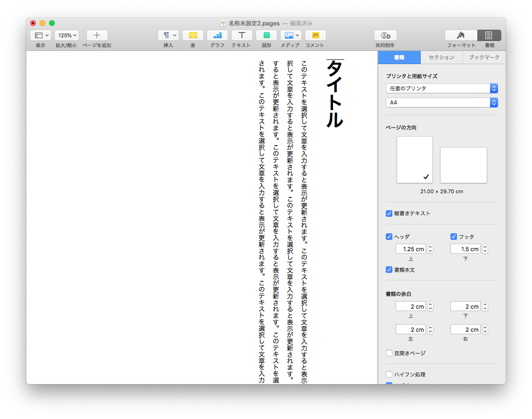Insert a shape using the green shape icon

coord(266,35)
